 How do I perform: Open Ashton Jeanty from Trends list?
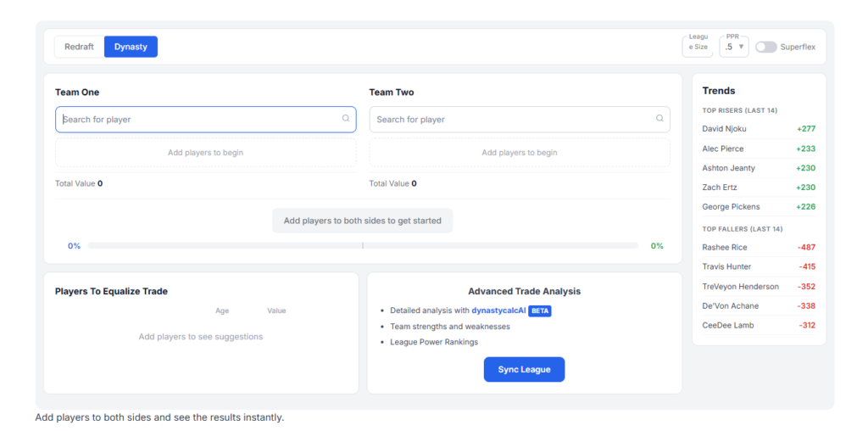(x=728, y=168)
